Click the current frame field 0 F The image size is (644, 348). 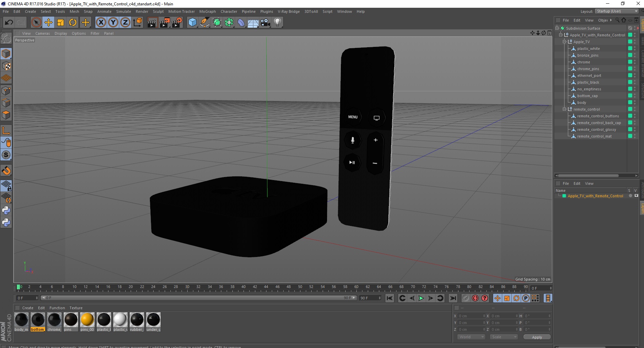coord(27,298)
